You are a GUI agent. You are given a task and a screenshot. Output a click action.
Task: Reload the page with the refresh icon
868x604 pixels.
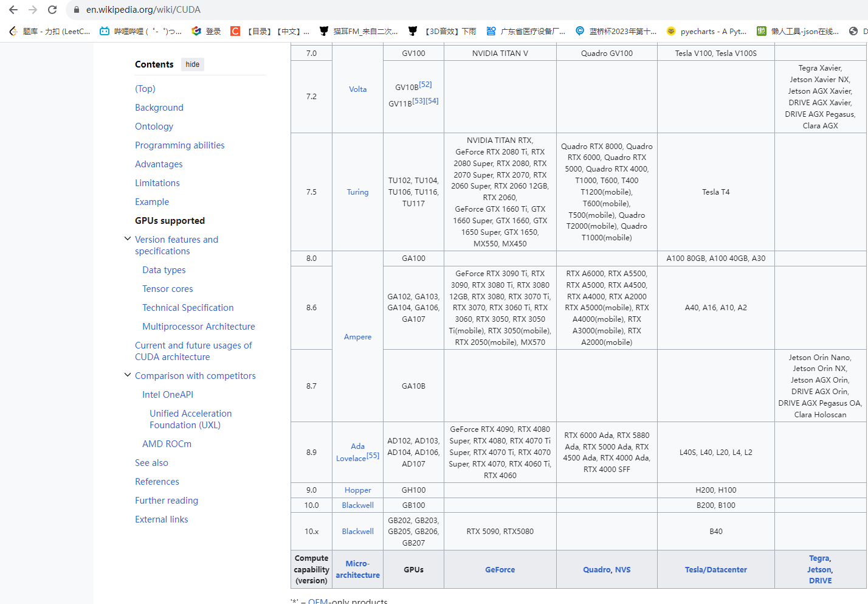coord(52,10)
